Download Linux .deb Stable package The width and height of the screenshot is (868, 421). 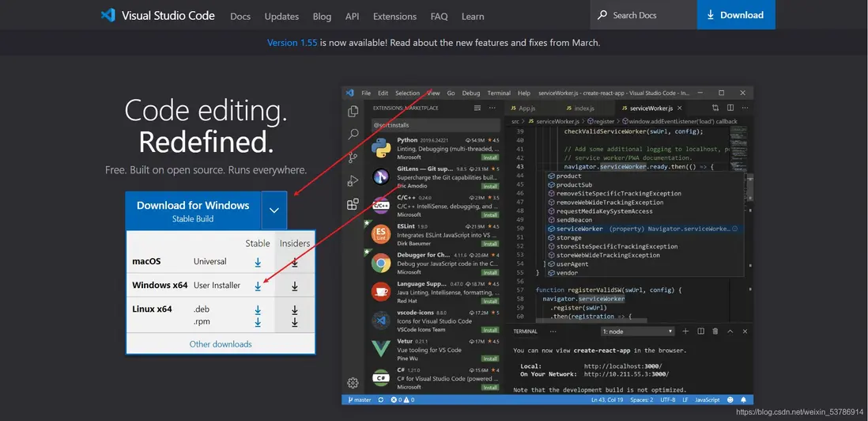[x=258, y=309]
